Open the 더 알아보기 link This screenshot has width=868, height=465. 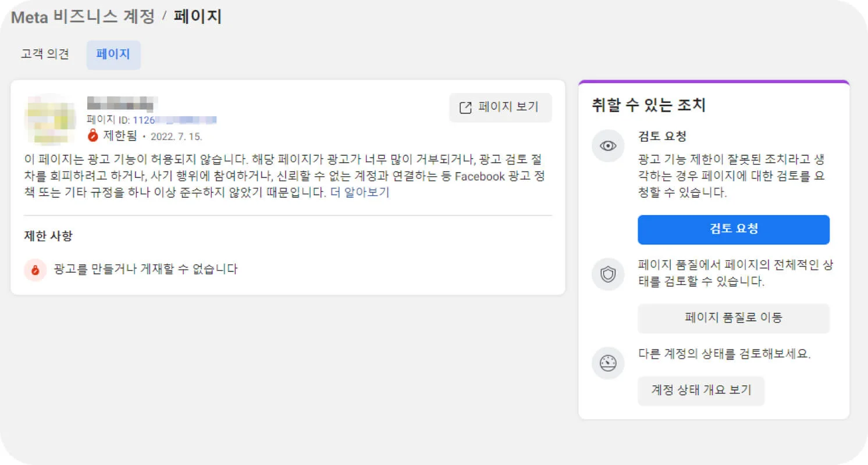coord(360,193)
